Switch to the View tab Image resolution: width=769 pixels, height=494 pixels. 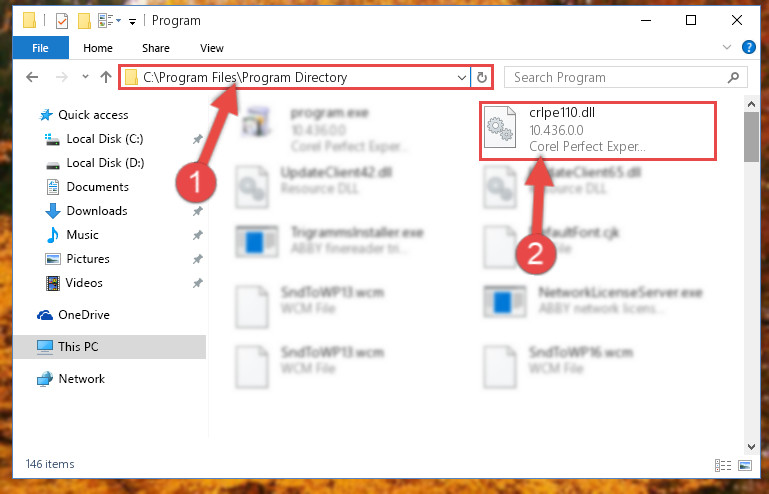point(212,48)
